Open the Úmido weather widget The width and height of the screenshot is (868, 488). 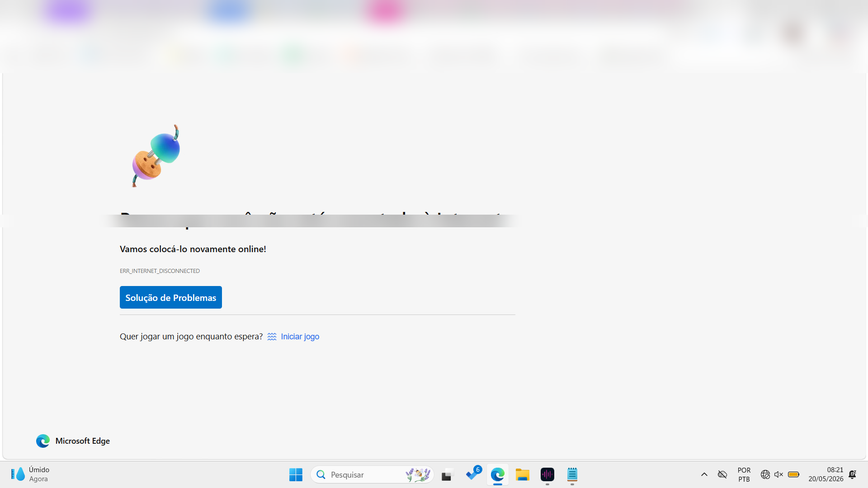pos(30,474)
